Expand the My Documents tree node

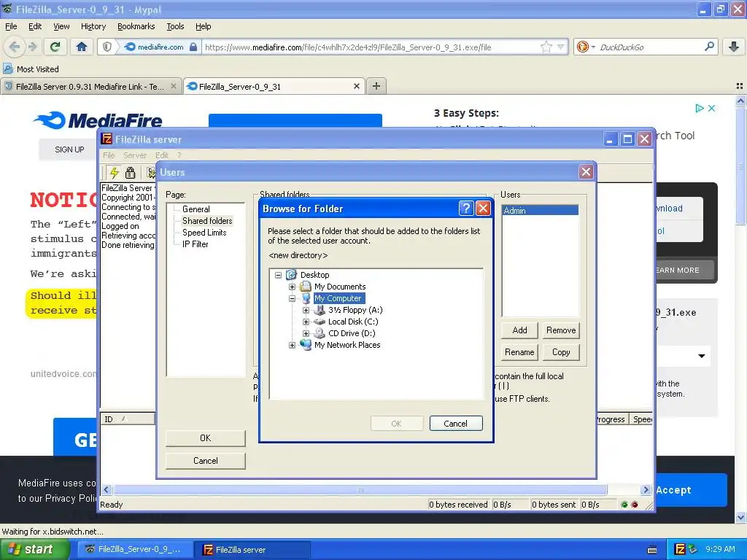coord(292,287)
